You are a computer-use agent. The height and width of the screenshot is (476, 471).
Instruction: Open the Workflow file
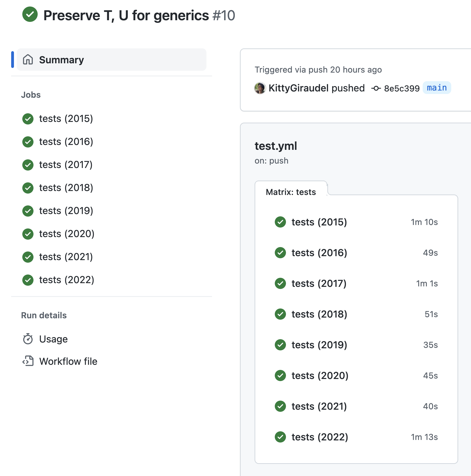click(x=68, y=362)
